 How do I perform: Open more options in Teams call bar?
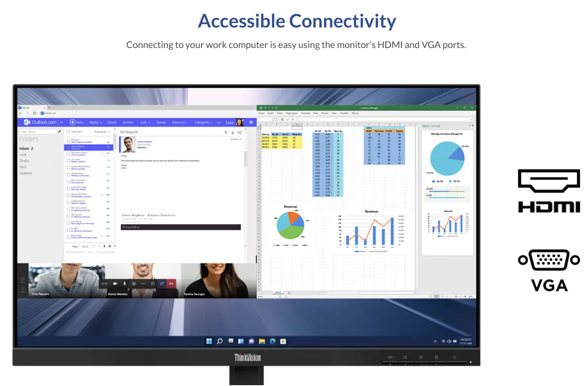(143, 284)
